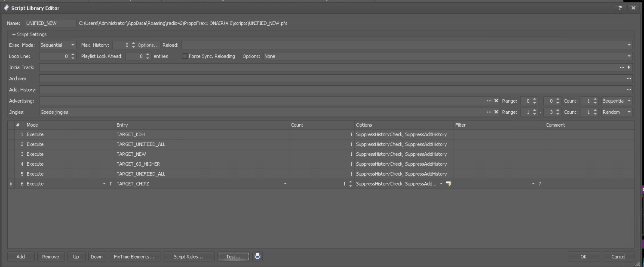Clear the Advertising entry with X icon
This screenshot has height=267, width=644.
(496, 101)
